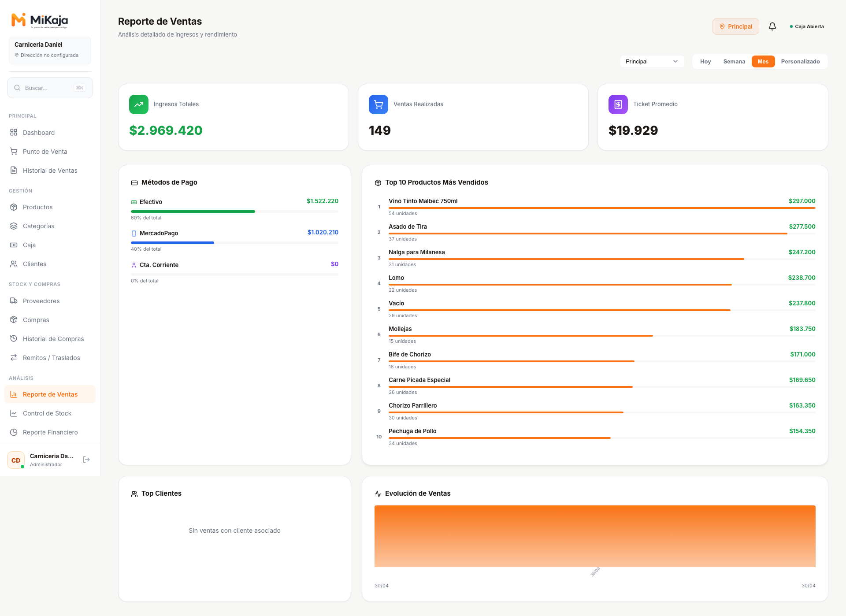Click the green Ingresos Totales trend icon
The image size is (846, 616).
139,104
